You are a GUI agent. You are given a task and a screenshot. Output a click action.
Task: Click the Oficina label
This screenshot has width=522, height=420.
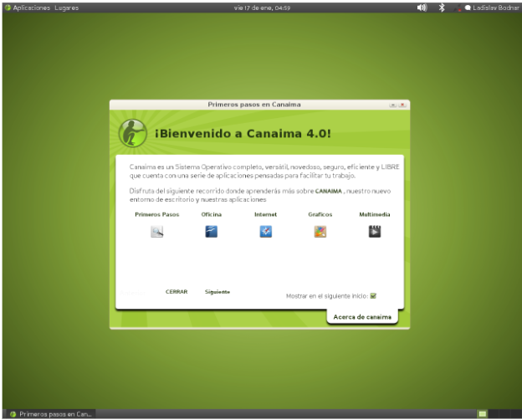click(211, 214)
